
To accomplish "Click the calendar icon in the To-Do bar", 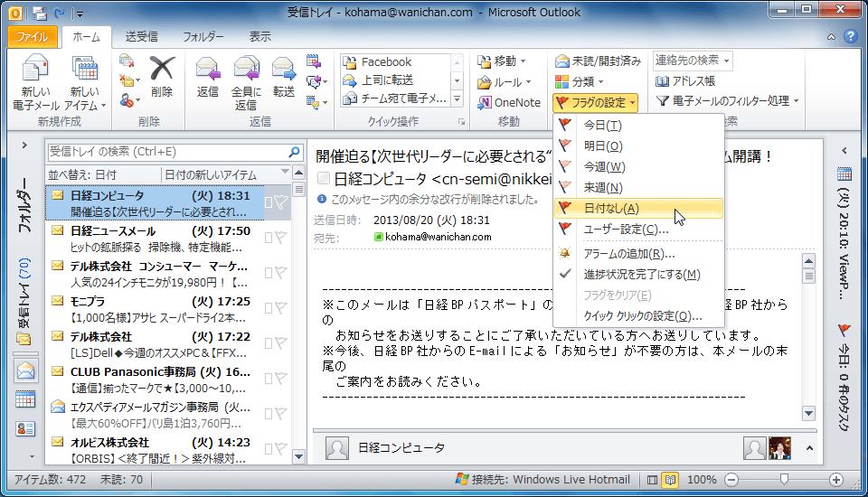I will click(x=844, y=173).
